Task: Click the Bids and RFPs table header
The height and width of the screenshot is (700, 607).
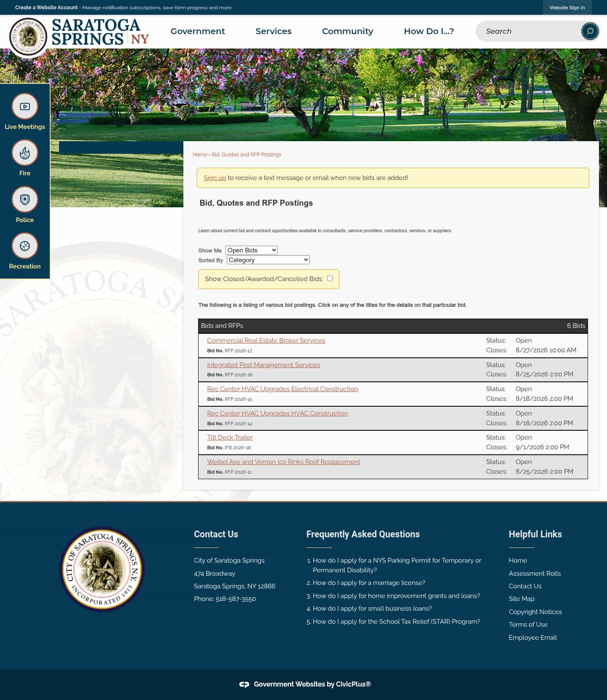Action: click(393, 326)
